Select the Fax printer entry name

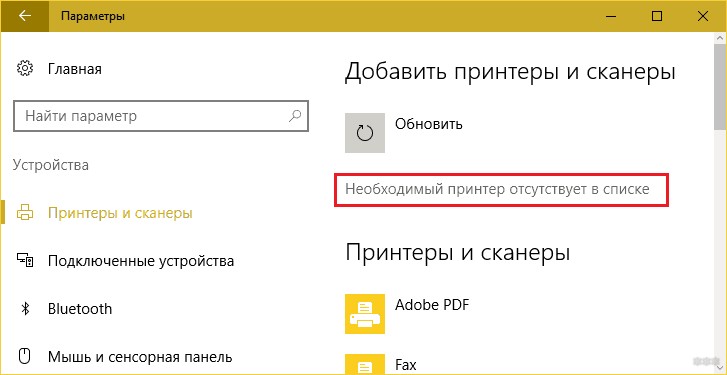point(406,365)
